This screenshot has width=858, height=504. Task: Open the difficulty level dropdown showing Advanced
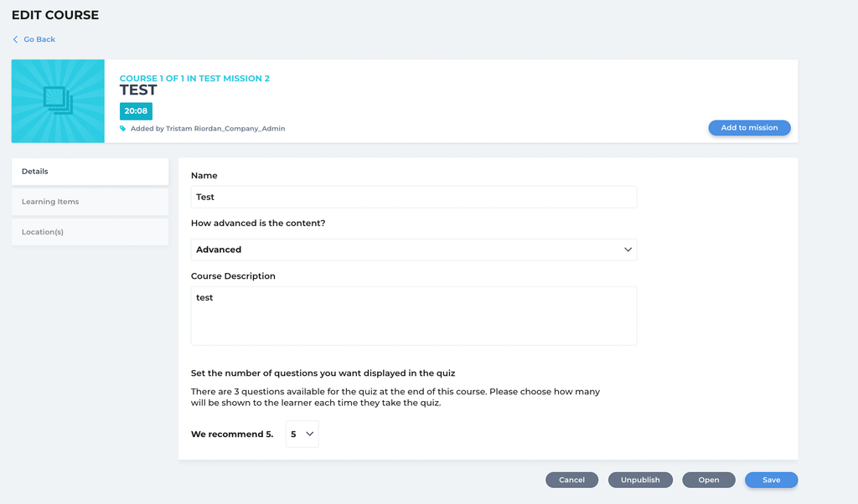413,249
